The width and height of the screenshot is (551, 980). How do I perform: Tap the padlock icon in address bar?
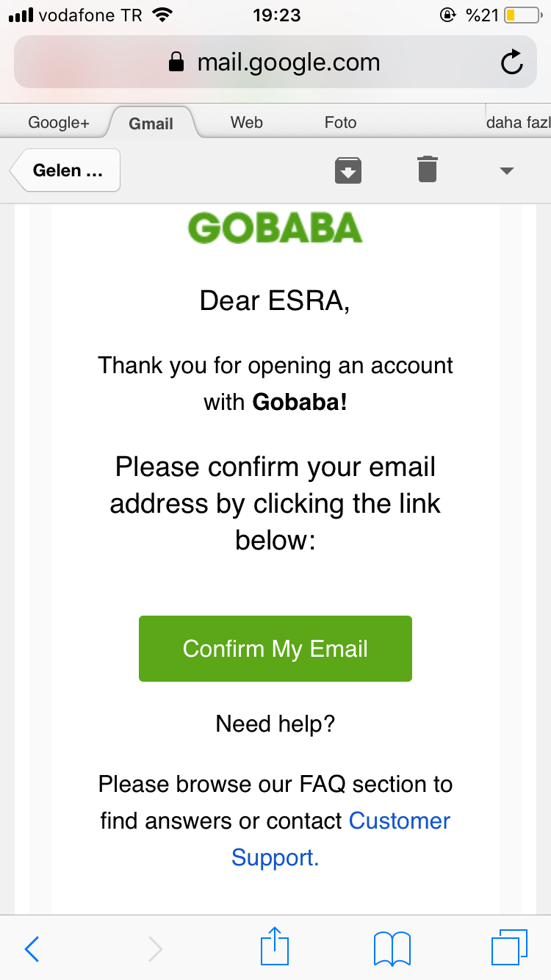(x=176, y=62)
